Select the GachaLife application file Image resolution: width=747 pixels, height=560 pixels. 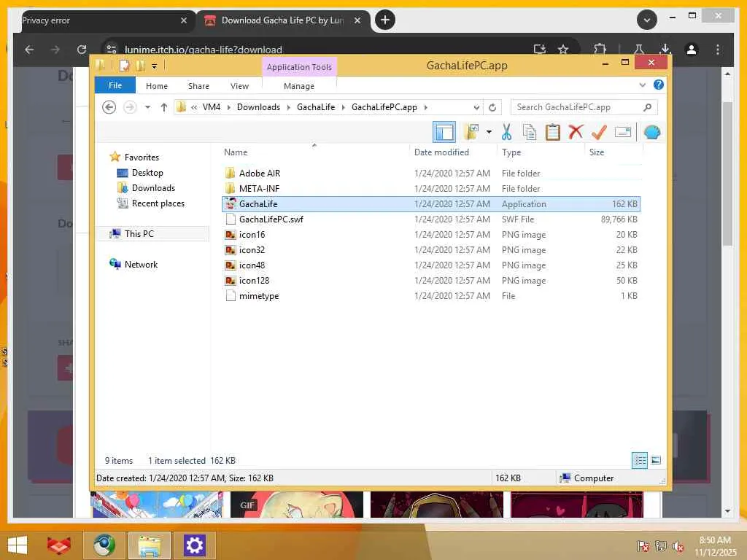[431, 204]
